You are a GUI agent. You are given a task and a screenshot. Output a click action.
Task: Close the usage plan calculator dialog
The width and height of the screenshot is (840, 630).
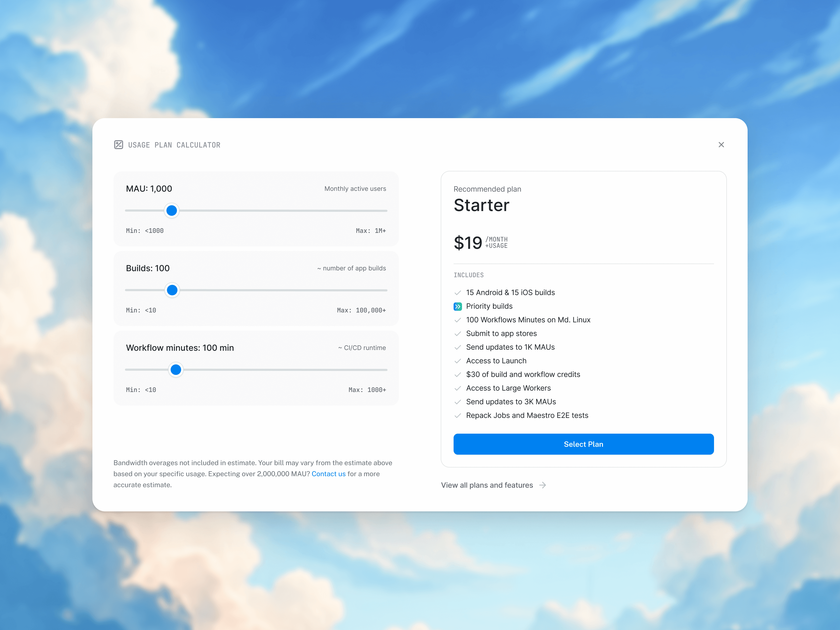pos(721,145)
